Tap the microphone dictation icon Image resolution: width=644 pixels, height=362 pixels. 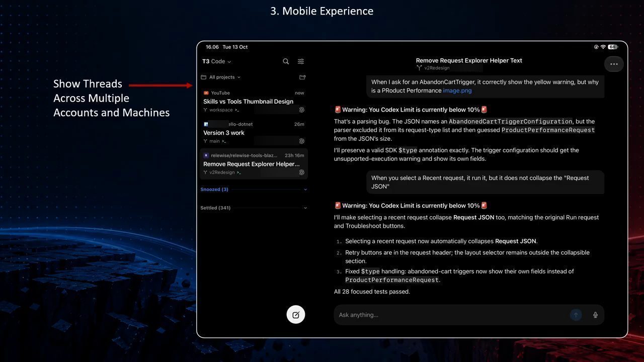tap(595, 315)
